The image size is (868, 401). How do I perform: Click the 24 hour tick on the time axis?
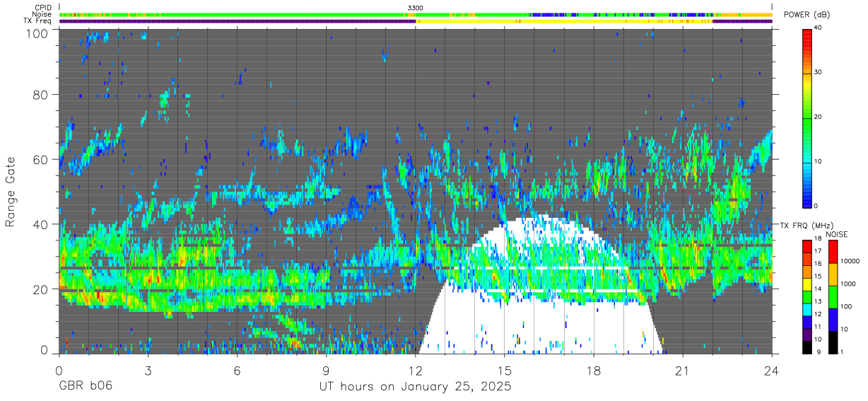tap(772, 370)
